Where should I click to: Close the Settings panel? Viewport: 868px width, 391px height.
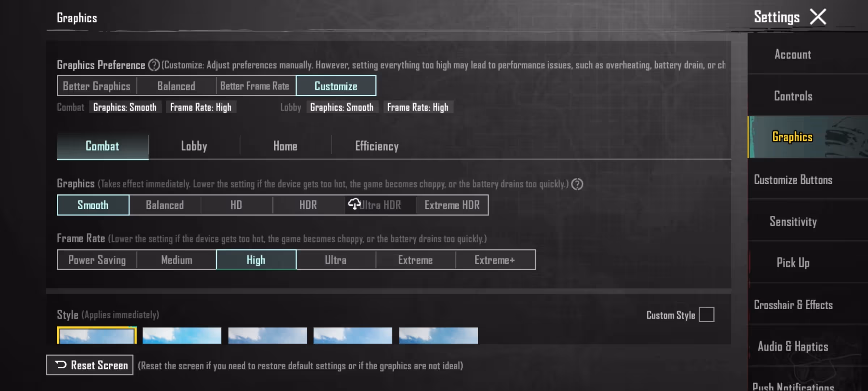point(818,16)
